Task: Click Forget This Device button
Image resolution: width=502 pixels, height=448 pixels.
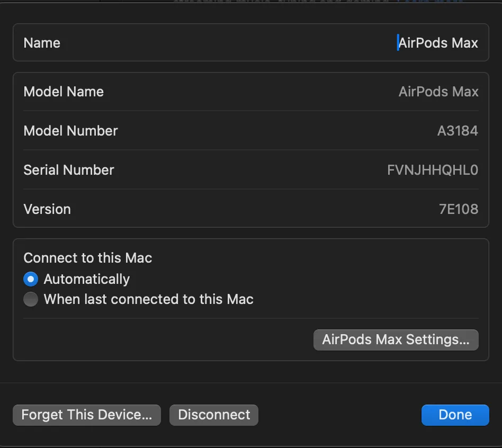Action: (x=87, y=415)
